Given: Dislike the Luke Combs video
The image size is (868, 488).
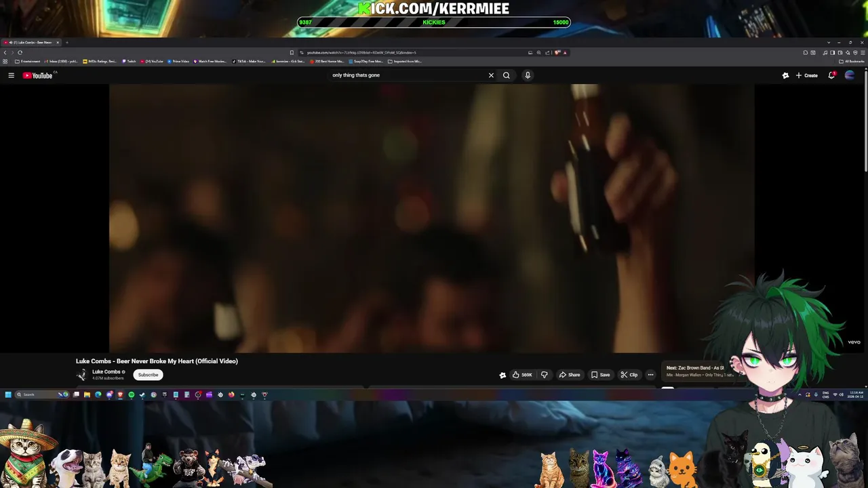Looking at the screenshot, I should pos(544,375).
